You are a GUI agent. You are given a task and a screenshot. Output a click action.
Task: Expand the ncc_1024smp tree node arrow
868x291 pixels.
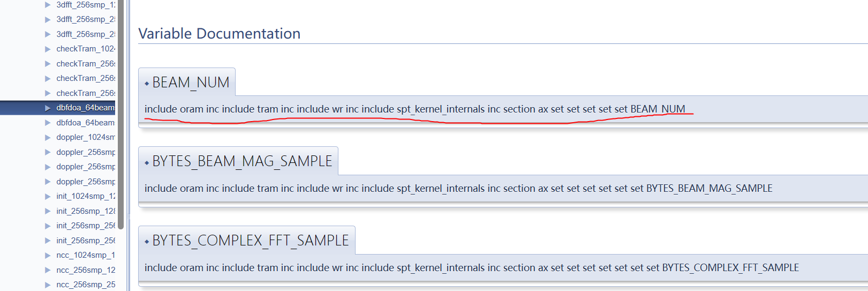(48, 256)
